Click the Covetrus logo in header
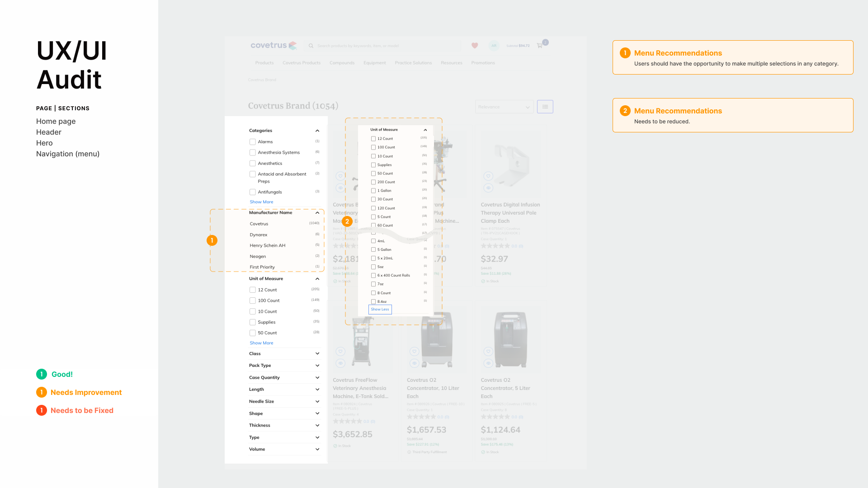 [274, 45]
